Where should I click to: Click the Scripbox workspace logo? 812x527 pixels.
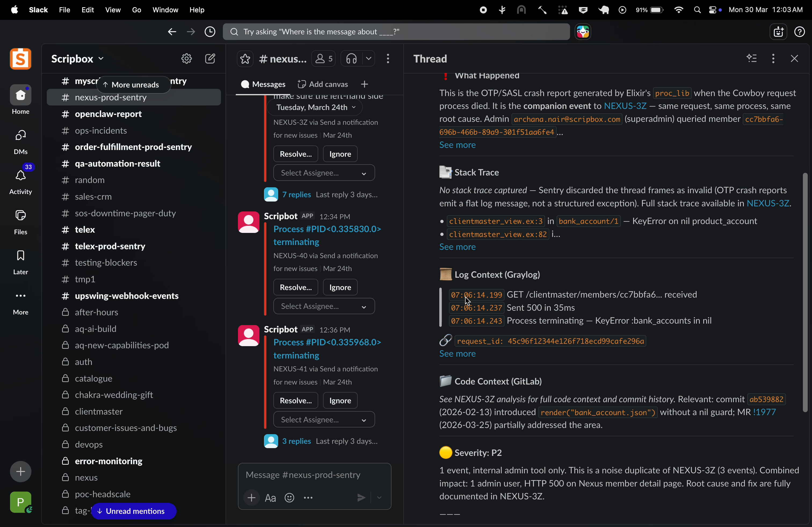coord(20,59)
